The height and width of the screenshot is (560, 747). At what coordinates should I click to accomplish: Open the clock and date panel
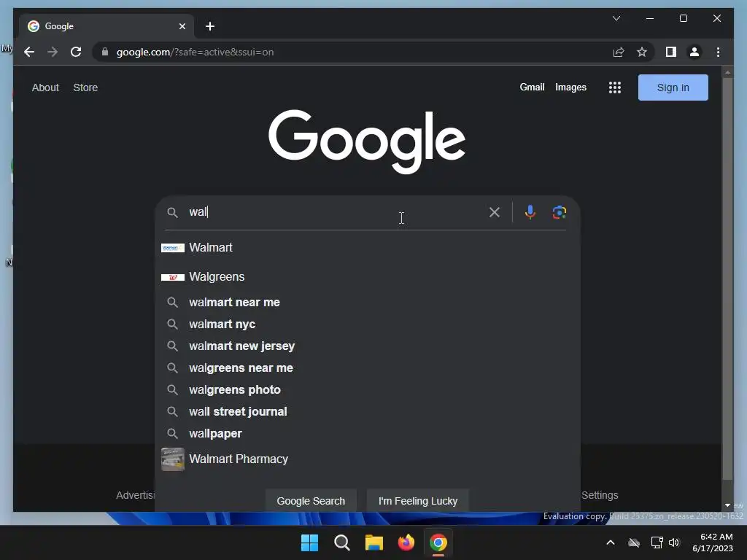[712, 542]
